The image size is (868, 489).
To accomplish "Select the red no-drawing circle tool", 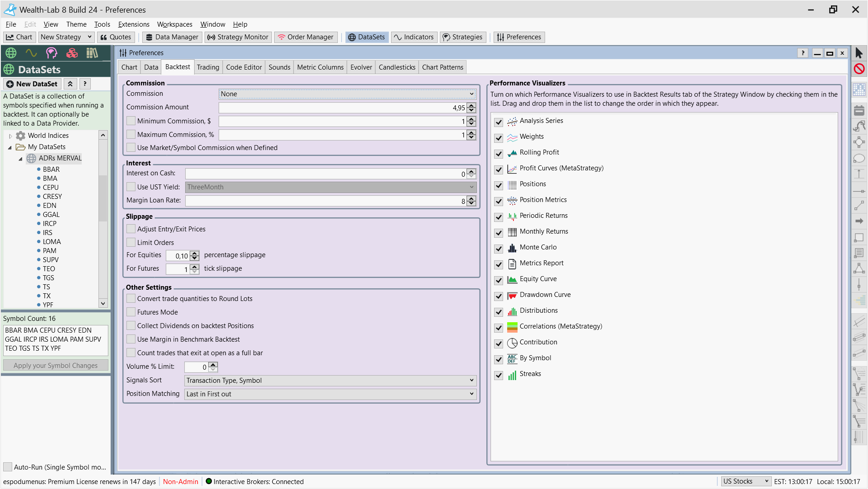I will tap(859, 69).
